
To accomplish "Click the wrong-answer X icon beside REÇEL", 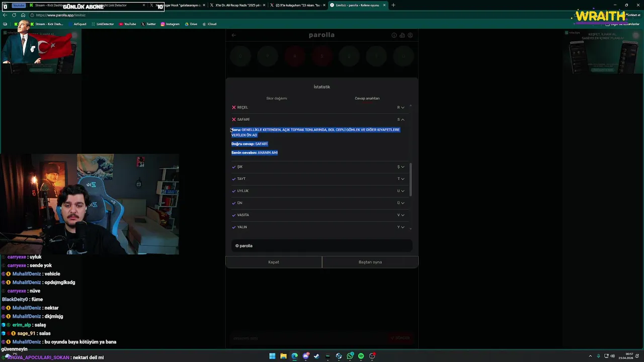I will tap(234, 108).
